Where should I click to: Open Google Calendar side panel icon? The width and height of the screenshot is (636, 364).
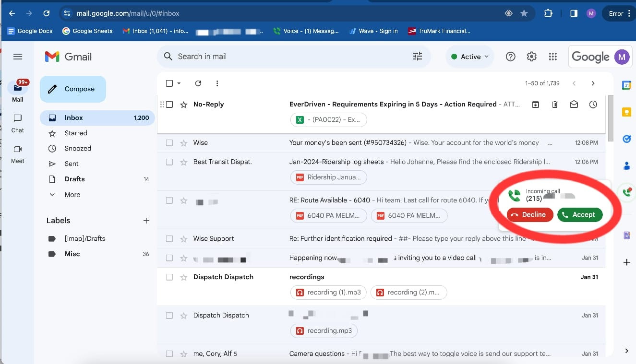pyautogui.click(x=626, y=85)
